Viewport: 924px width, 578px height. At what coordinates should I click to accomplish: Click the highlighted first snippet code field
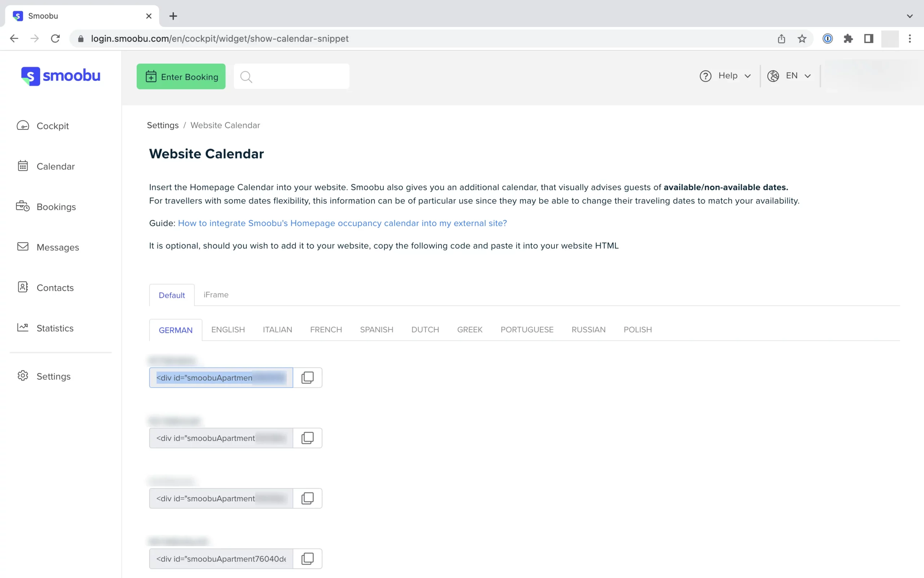point(221,378)
